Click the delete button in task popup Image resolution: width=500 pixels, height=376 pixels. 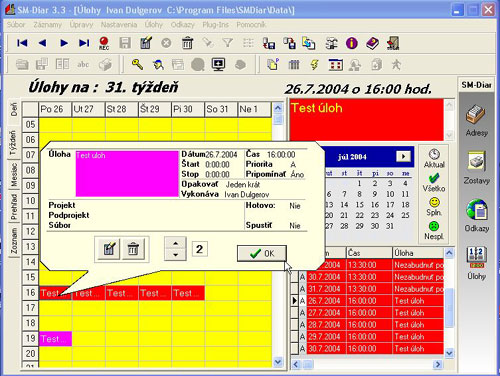pos(133,249)
